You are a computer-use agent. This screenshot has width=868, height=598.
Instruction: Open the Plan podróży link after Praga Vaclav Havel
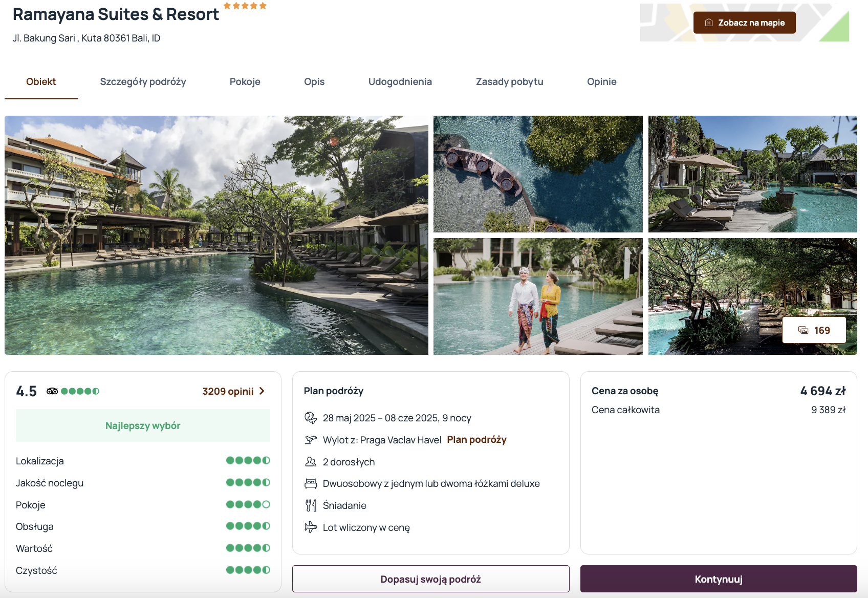(476, 440)
